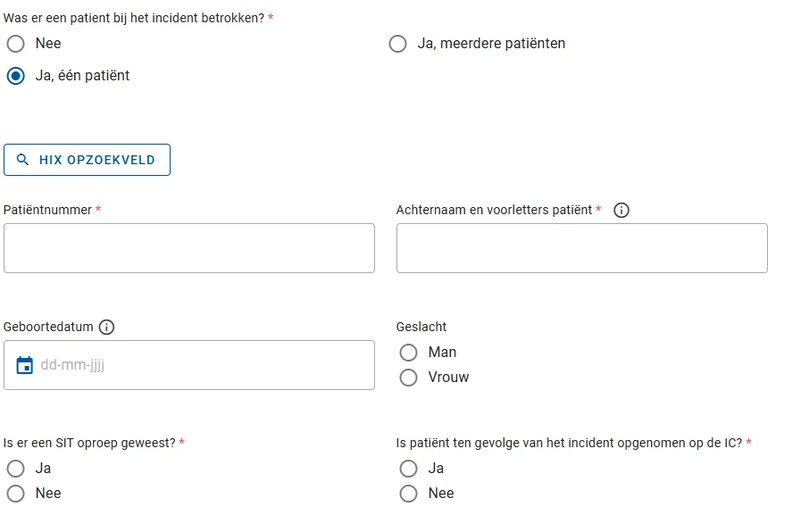801x532 pixels.
Task: Open the calendar icon in the date field
Action: click(x=24, y=365)
